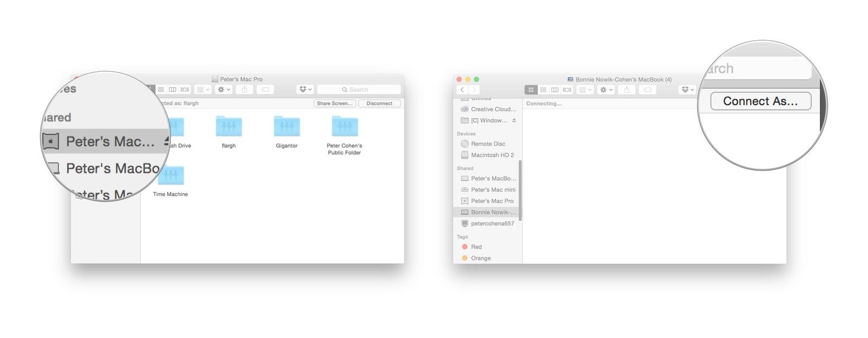This screenshot has height=338, width=868.
Task: Open Peter Cohen's Public Folder
Action: [x=344, y=127]
